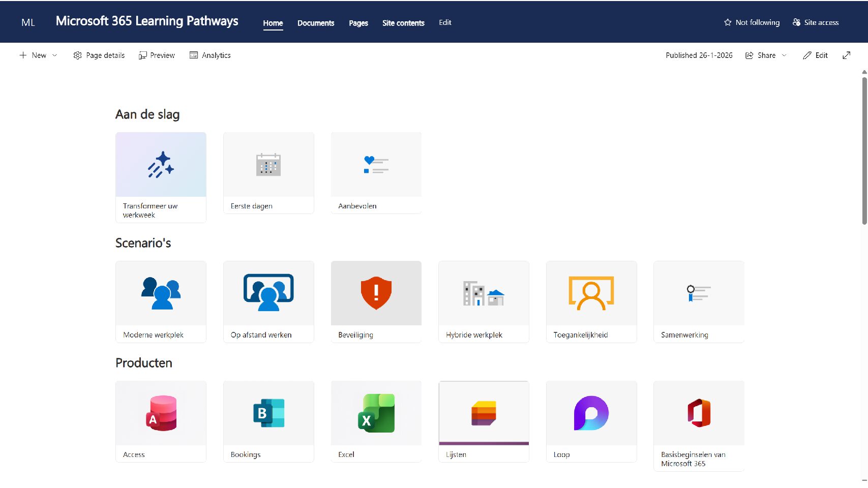Click the Site access link
The height and width of the screenshot is (488, 868).
816,22
